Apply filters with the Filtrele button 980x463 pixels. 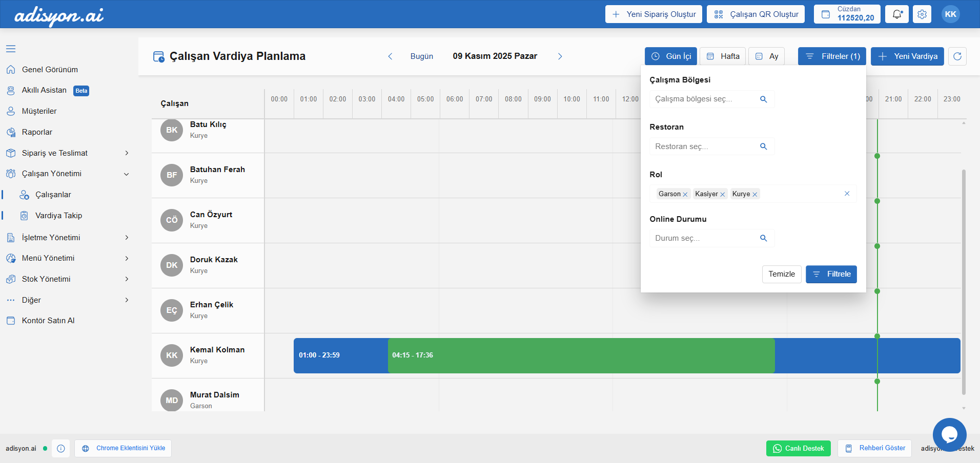tap(831, 274)
